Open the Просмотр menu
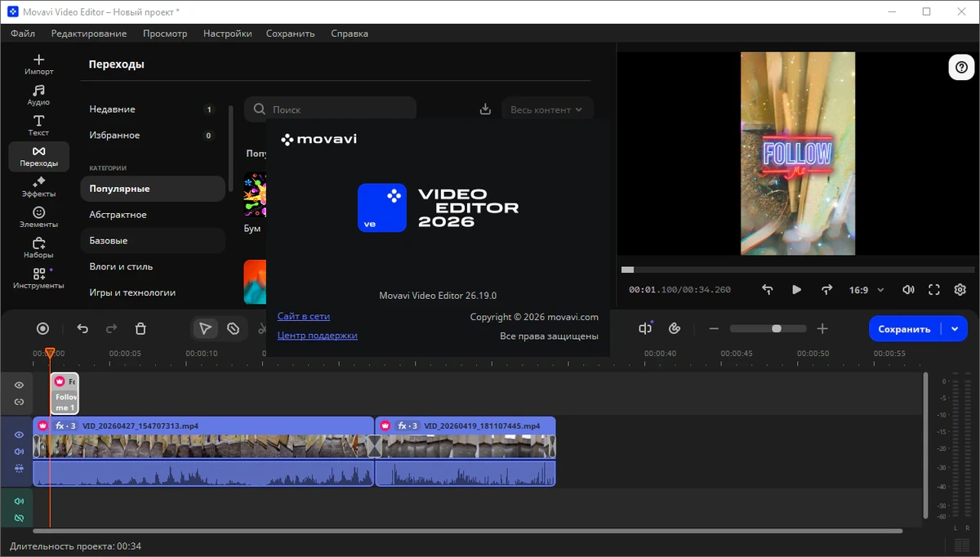 (165, 33)
